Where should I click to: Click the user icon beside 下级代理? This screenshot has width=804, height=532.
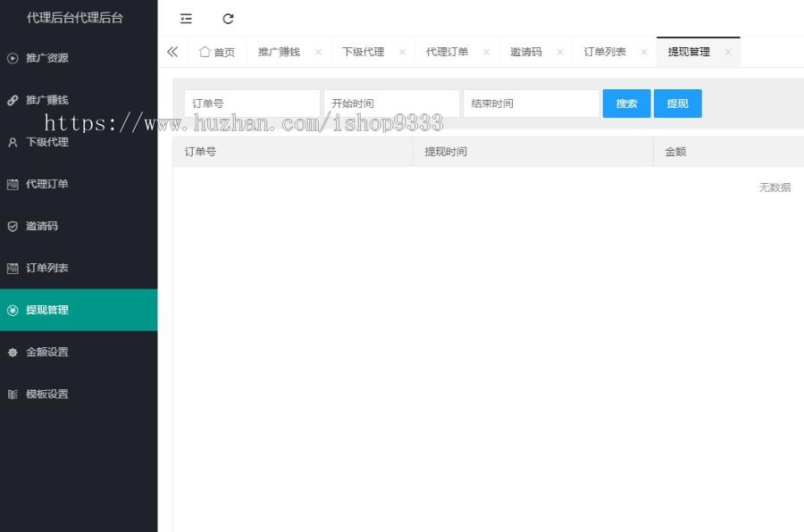(x=13, y=142)
